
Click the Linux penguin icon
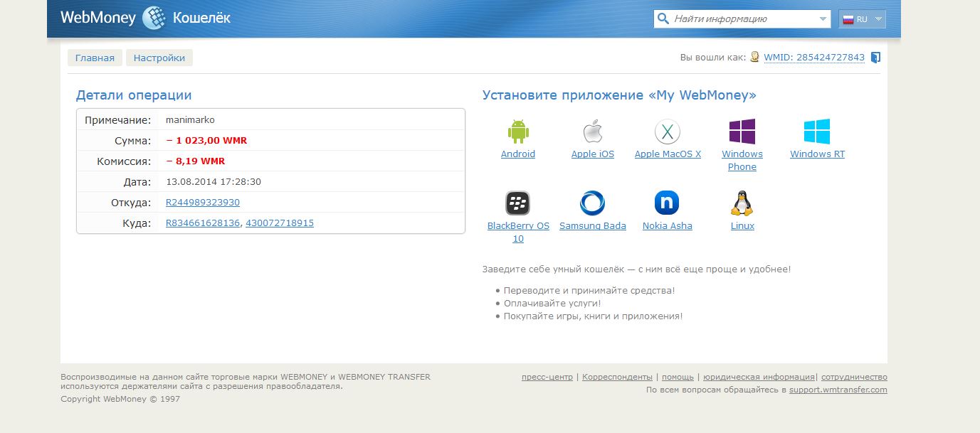742,203
